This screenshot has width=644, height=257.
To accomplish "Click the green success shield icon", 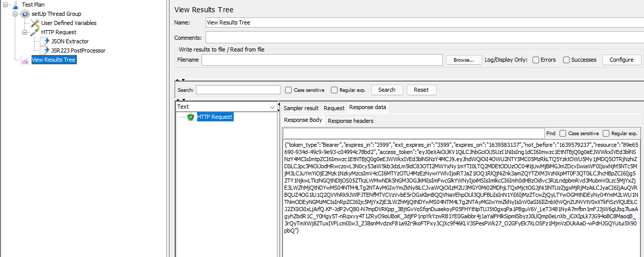I will (191, 117).
